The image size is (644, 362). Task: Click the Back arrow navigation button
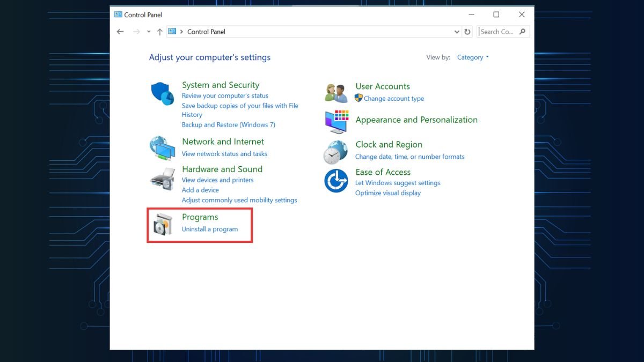coord(120,32)
